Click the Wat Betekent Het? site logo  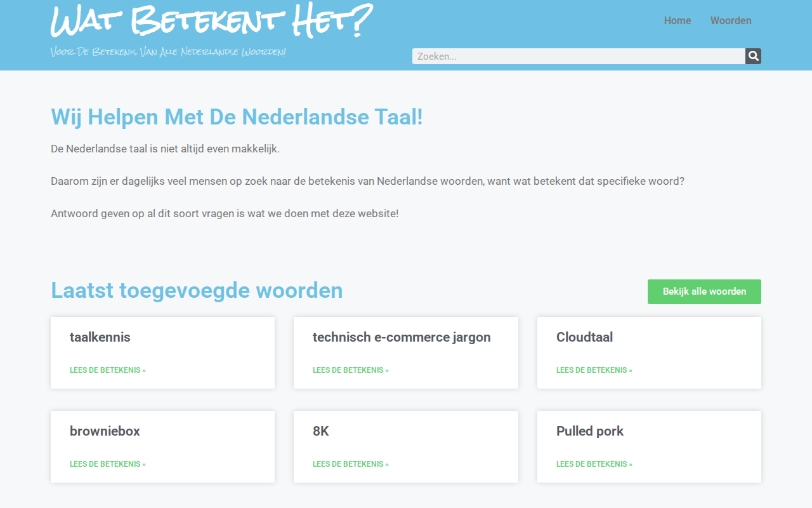[x=211, y=21]
